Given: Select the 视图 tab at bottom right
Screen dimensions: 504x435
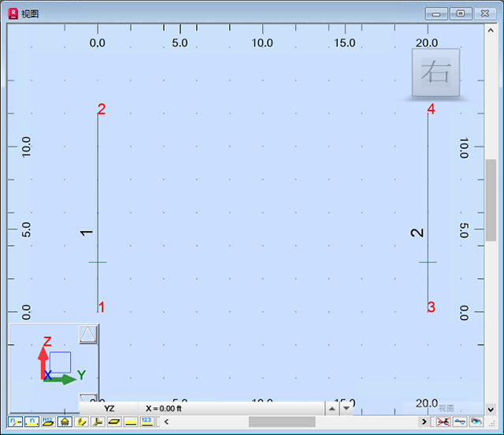Looking at the screenshot, I should [447, 408].
